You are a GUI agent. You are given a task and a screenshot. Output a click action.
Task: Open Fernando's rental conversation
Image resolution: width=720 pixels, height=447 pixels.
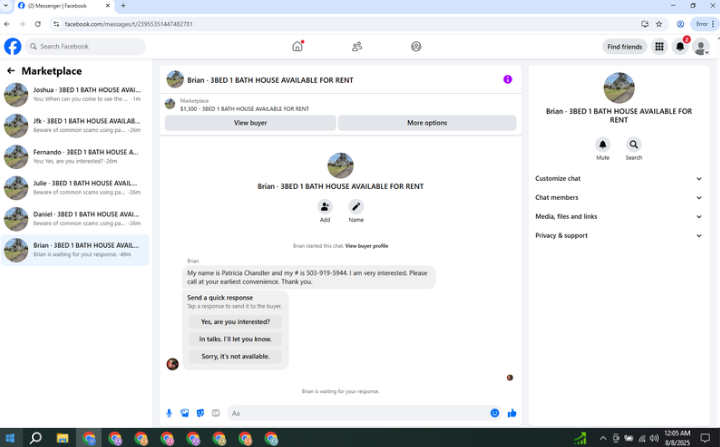pyautogui.click(x=75, y=156)
